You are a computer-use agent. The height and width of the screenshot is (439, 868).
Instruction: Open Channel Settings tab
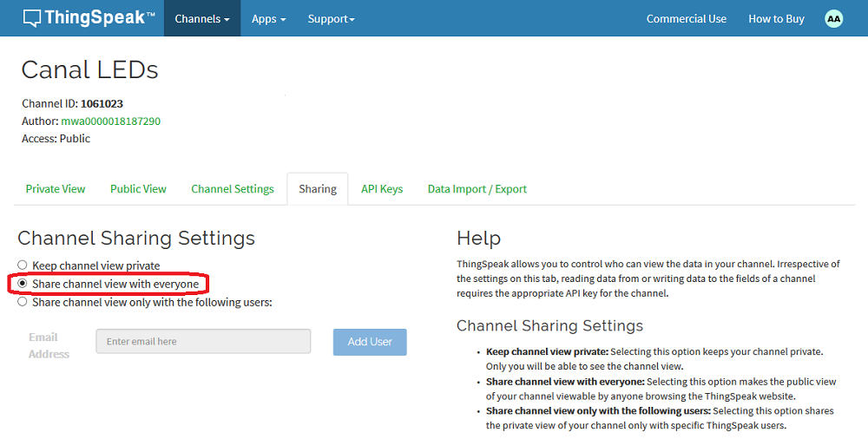click(x=233, y=189)
